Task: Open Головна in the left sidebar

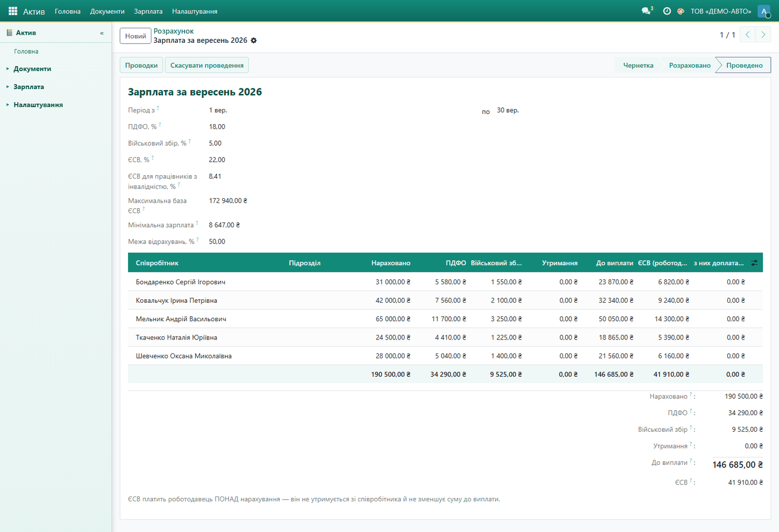Action: [x=26, y=51]
